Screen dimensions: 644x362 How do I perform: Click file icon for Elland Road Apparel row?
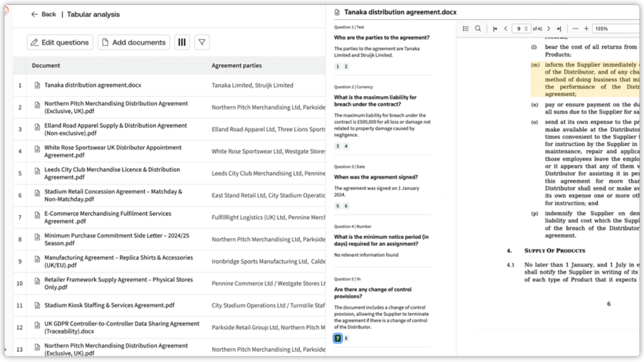[x=37, y=127]
